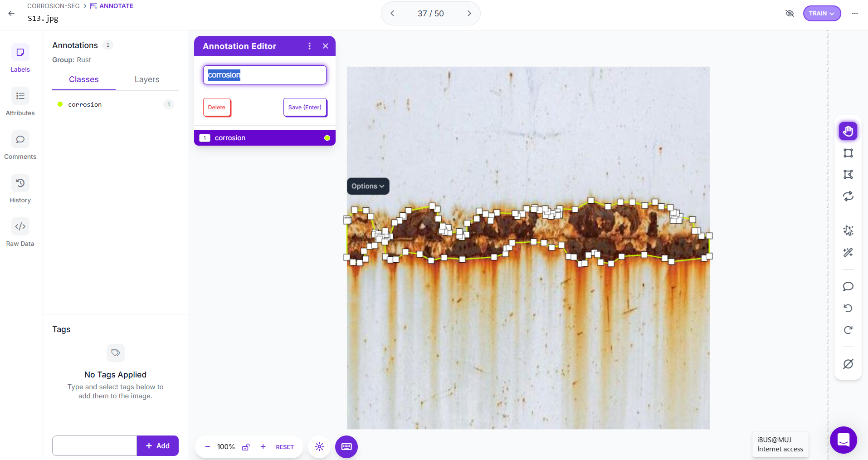Toggle the keyboard shortcuts button

click(346, 447)
